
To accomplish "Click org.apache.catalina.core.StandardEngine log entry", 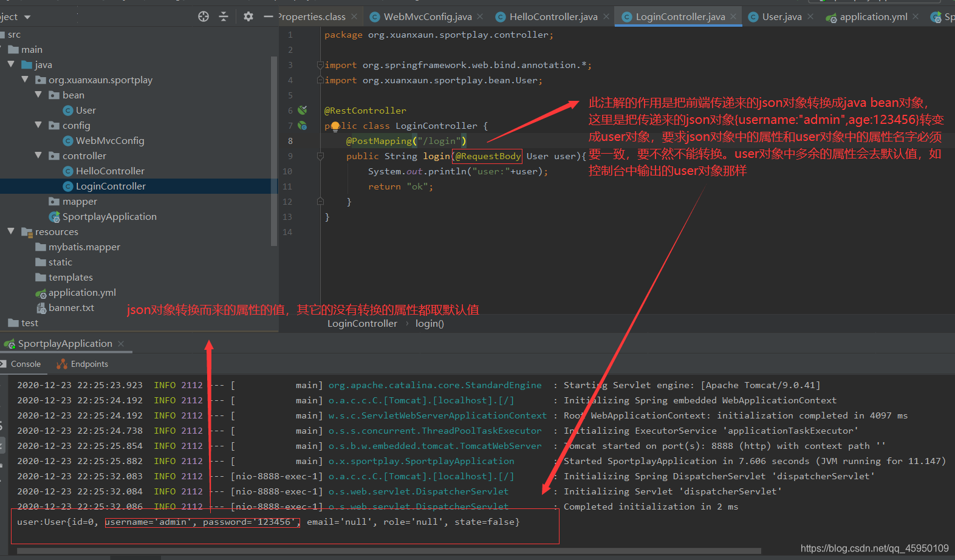I will click(435, 385).
